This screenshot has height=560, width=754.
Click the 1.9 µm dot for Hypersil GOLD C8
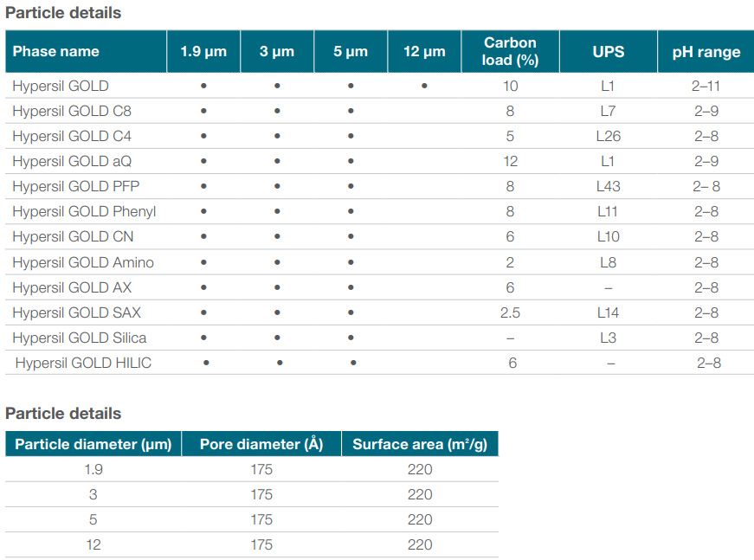(204, 111)
